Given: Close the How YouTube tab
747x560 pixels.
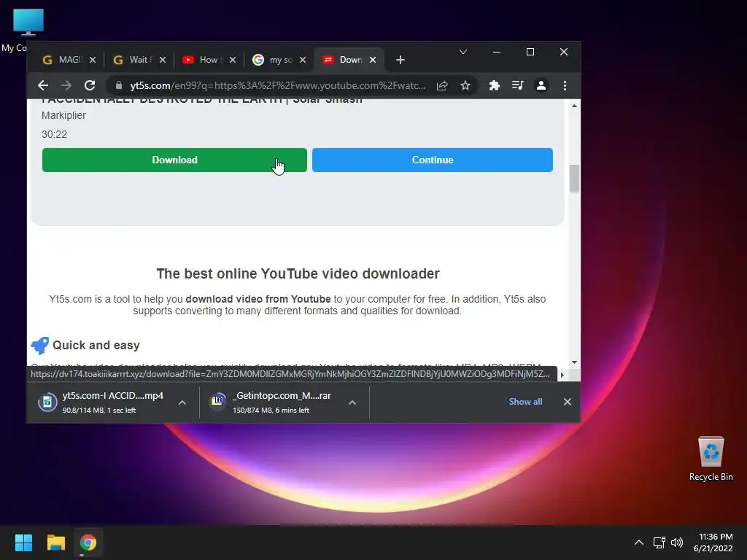Looking at the screenshot, I should 233,60.
